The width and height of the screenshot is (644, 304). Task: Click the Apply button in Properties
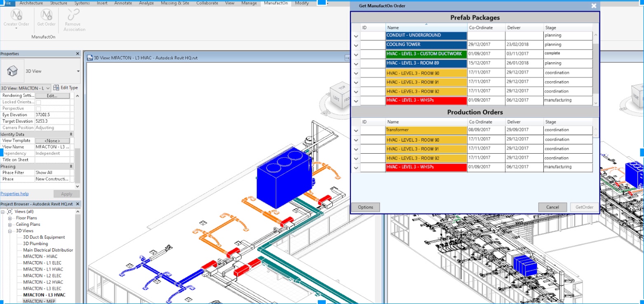coord(66,194)
